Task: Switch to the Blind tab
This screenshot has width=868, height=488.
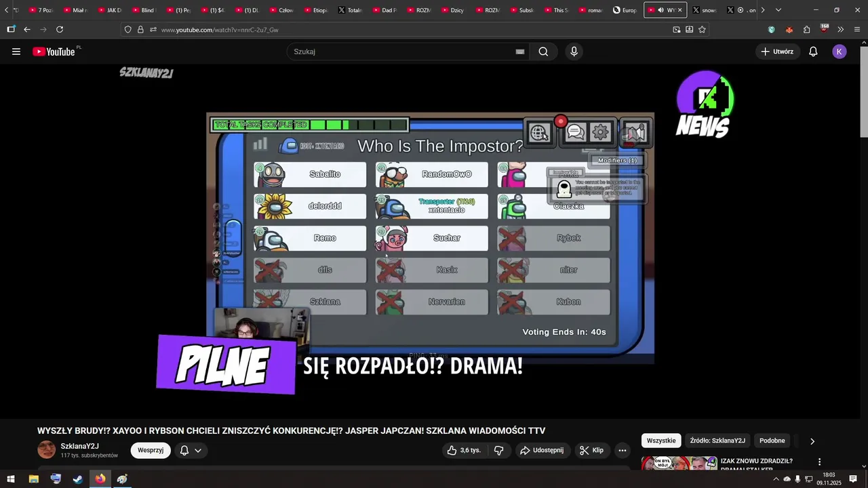Action: (x=144, y=10)
